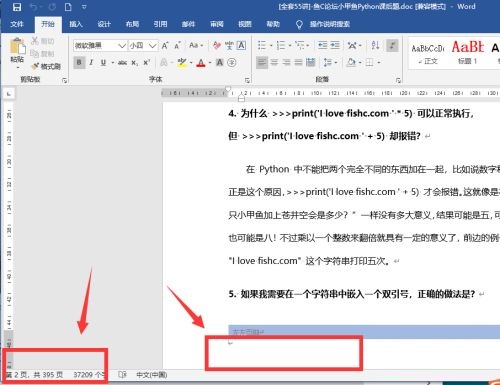
Task: Align paragraph text to the right
Action: coord(286,62)
